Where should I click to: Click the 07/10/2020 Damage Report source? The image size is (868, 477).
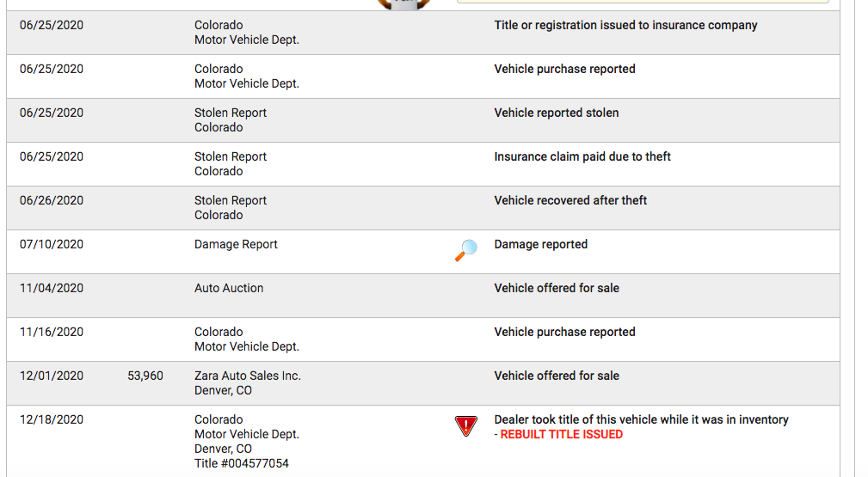(x=236, y=244)
